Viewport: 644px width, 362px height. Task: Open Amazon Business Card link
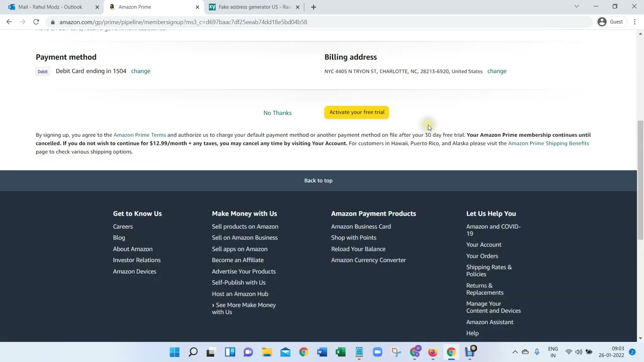click(x=361, y=226)
